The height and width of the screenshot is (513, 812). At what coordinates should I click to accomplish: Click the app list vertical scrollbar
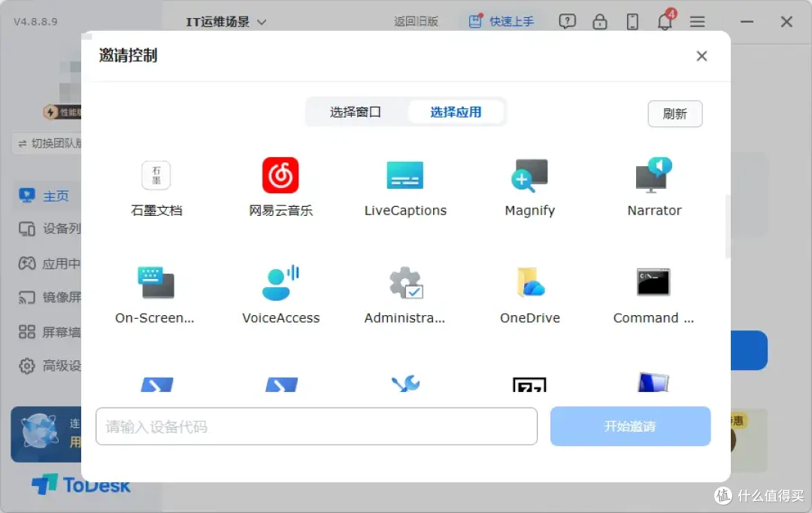[728, 226]
